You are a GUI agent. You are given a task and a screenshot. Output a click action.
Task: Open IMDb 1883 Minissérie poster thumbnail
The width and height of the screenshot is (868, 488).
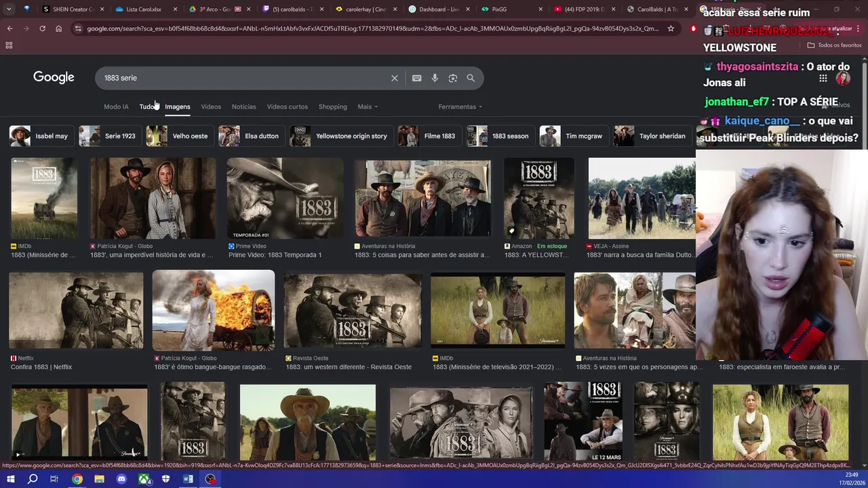pyautogui.click(x=44, y=198)
